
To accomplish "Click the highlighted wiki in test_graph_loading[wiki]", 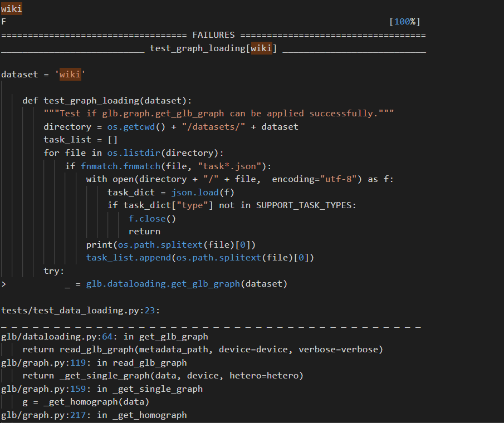I will pyautogui.click(x=261, y=48).
